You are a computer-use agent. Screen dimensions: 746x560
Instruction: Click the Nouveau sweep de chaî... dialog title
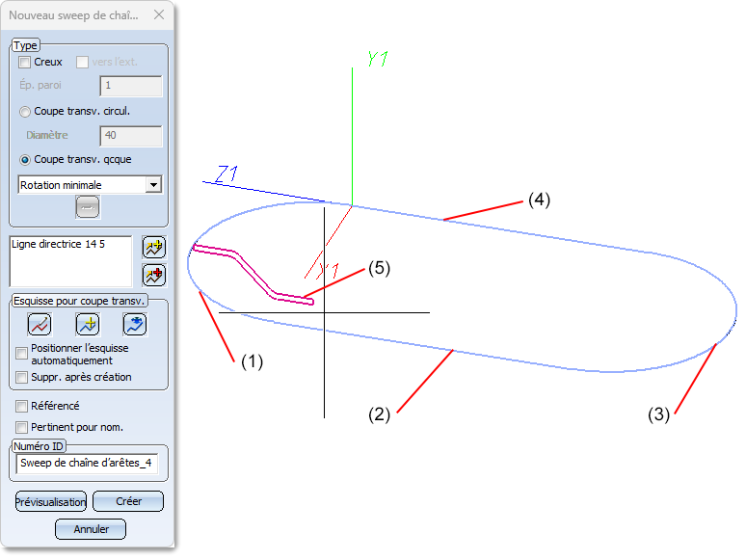click(74, 15)
